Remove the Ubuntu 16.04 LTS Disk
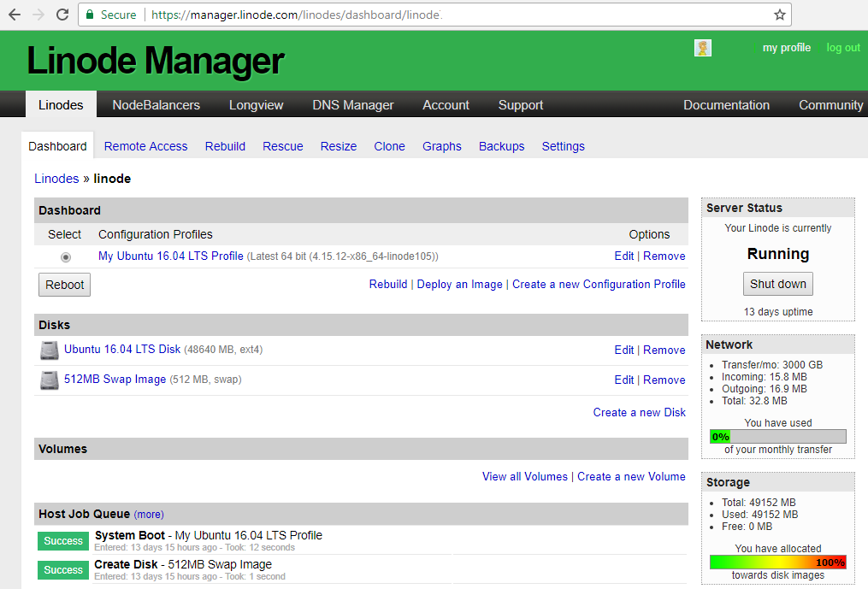 point(664,350)
